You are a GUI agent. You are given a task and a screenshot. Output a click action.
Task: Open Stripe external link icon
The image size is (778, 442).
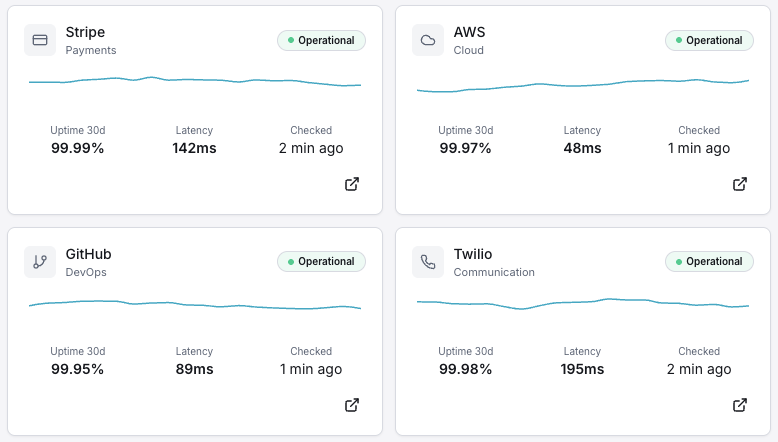pyautogui.click(x=352, y=184)
